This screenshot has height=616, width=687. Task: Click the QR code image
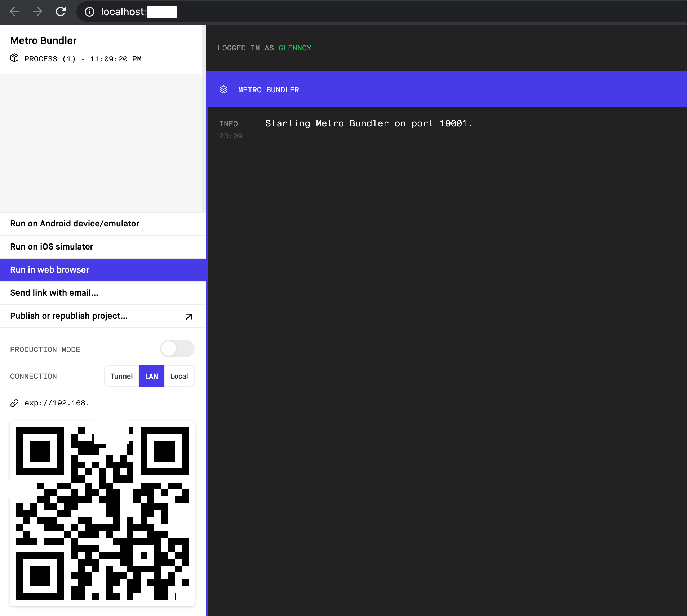[x=102, y=513]
